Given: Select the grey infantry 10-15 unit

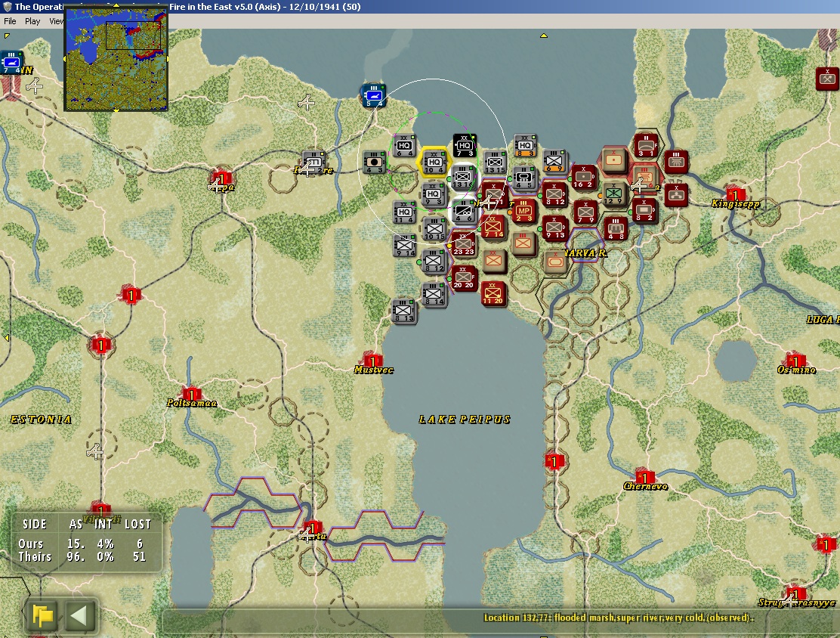Looking at the screenshot, I should pyautogui.click(x=434, y=229).
